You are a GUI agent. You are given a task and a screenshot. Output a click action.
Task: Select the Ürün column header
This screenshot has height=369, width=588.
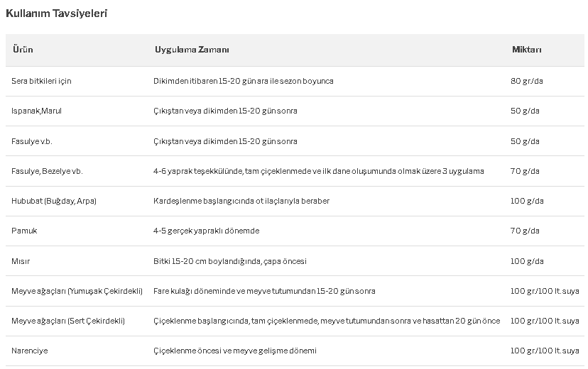(x=23, y=50)
